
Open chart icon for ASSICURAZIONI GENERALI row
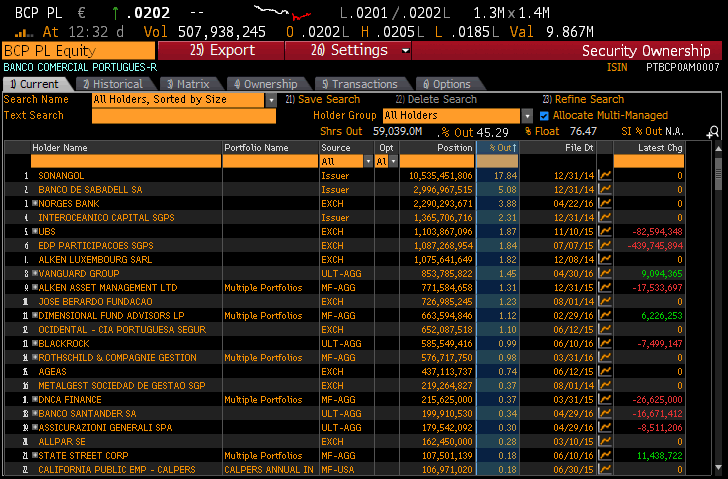604,427
